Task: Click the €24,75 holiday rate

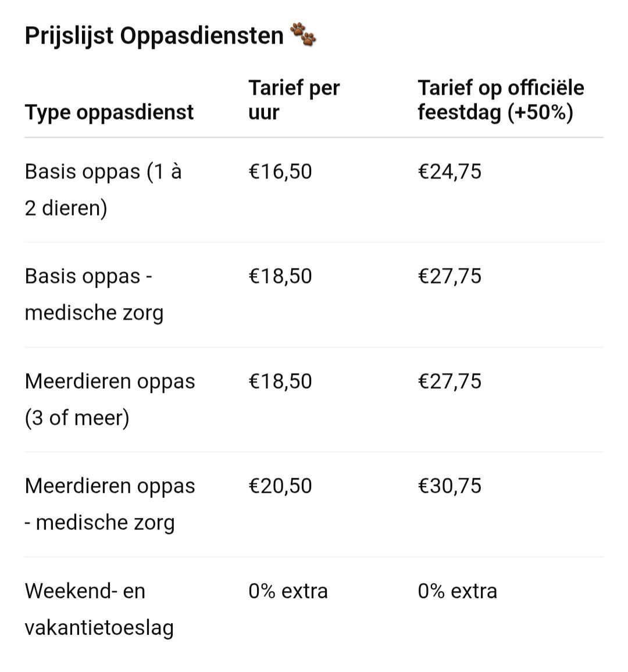Action: click(449, 171)
